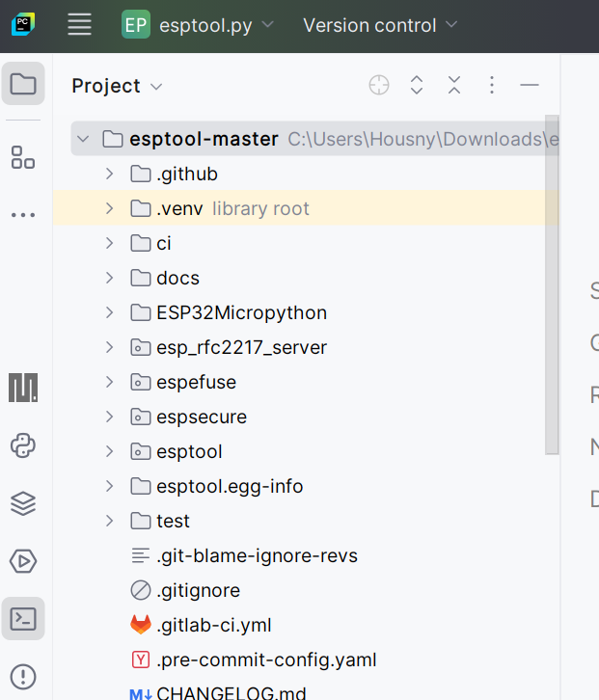Select the .gitlab-ci.yml file
This screenshot has height=700, width=599.
pyautogui.click(x=214, y=626)
